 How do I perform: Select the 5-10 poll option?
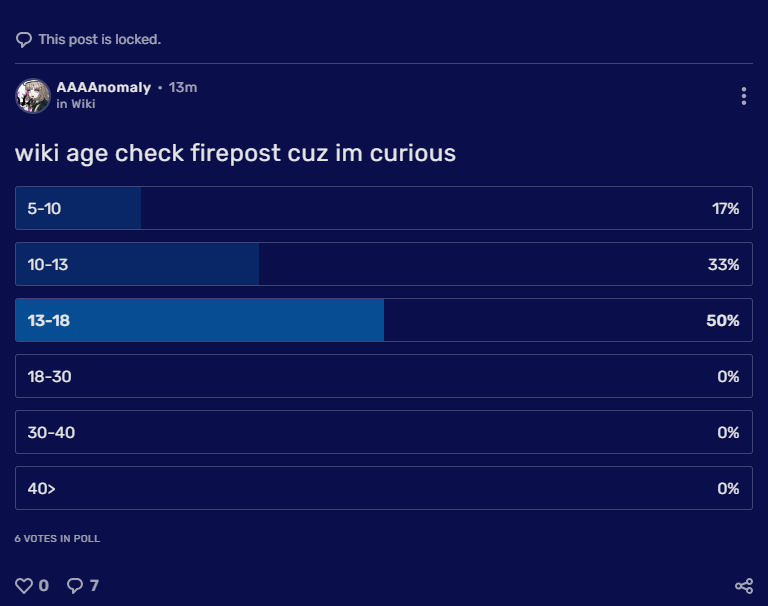384,208
